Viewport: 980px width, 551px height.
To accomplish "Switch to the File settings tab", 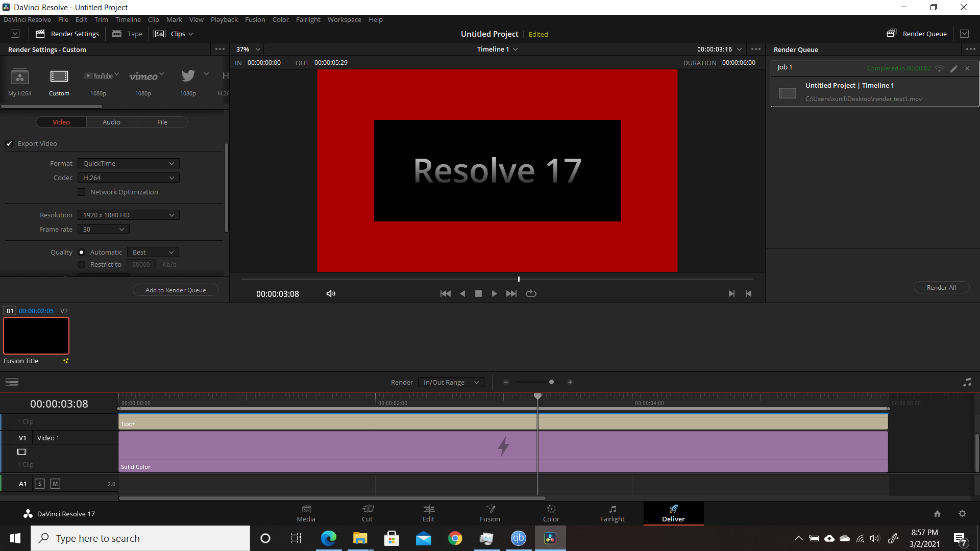I will click(162, 122).
